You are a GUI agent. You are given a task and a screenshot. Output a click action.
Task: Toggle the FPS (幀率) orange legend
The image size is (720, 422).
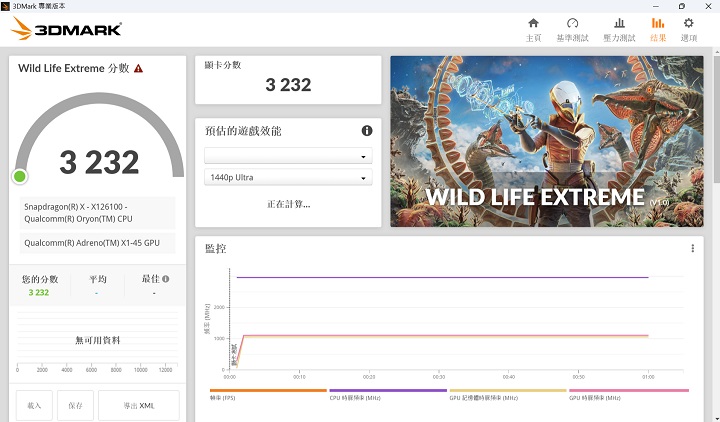[268, 394]
